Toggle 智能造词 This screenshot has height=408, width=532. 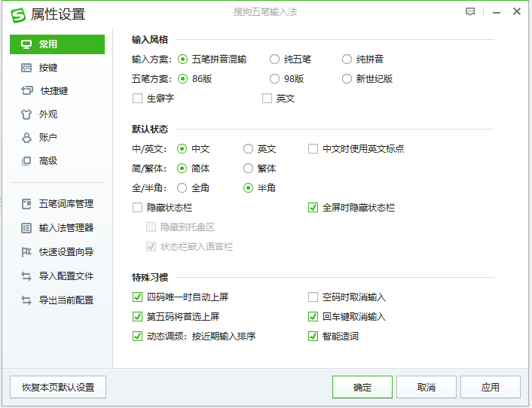point(313,336)
